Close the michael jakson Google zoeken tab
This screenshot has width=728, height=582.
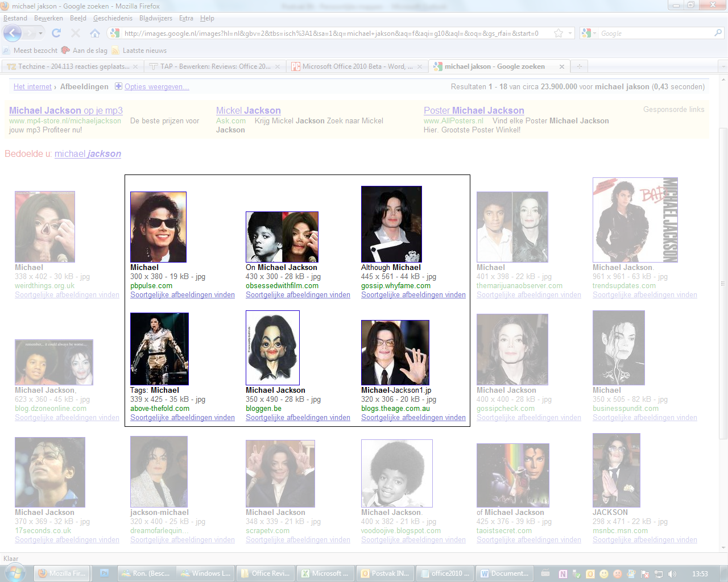click(562, 66)
